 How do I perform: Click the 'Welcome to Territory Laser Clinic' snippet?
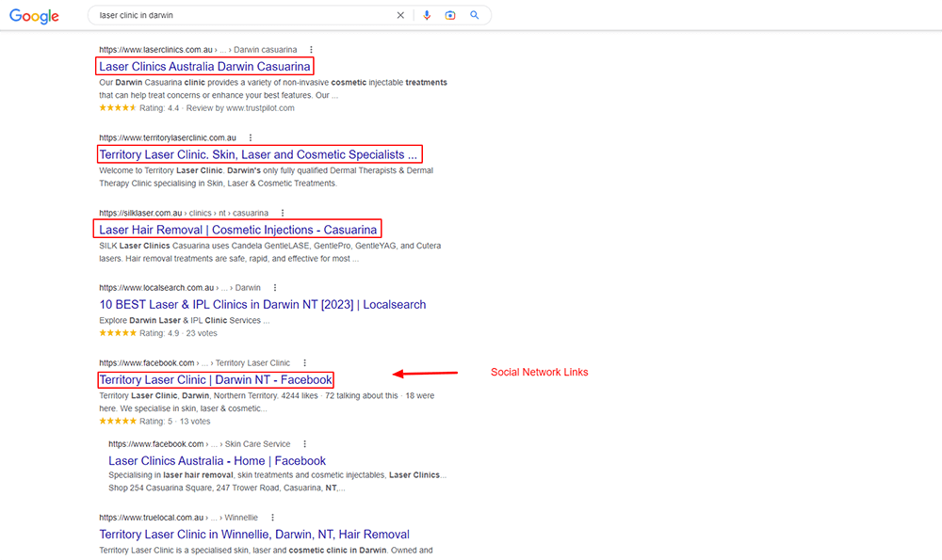267,177
